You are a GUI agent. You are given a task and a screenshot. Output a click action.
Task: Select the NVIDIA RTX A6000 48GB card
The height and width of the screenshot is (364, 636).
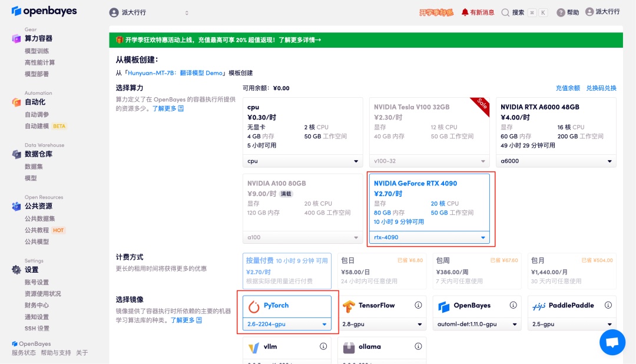pyautogui.click(x=556, y=126)
